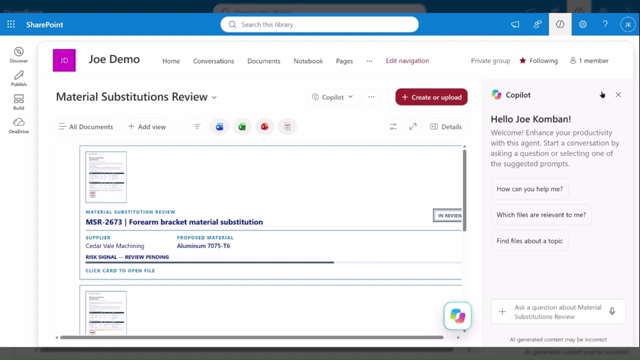
Task: Click the 1 member link
Action: click(589, 61)
